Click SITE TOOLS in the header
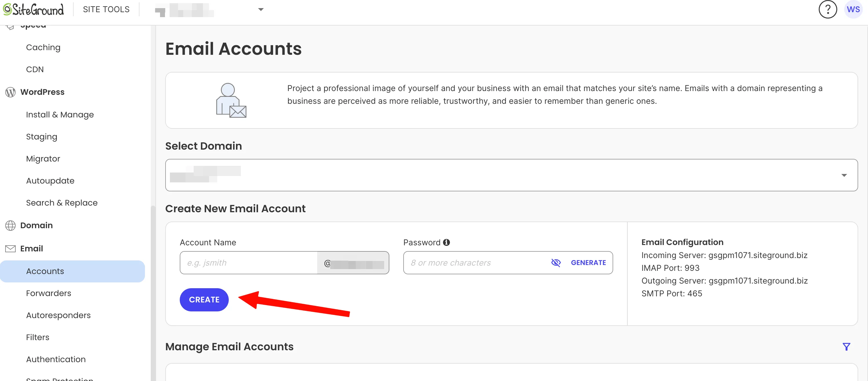The image size is (868, 381). click(x=106, y=10)
